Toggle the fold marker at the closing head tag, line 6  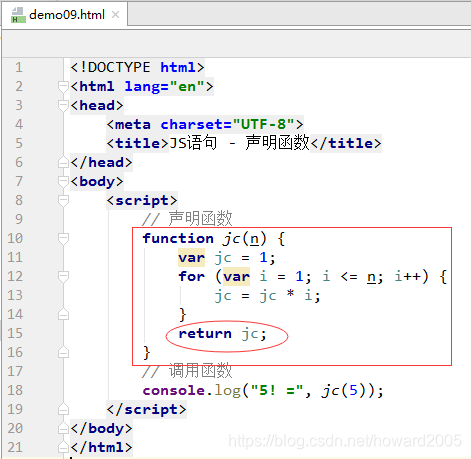63,163
